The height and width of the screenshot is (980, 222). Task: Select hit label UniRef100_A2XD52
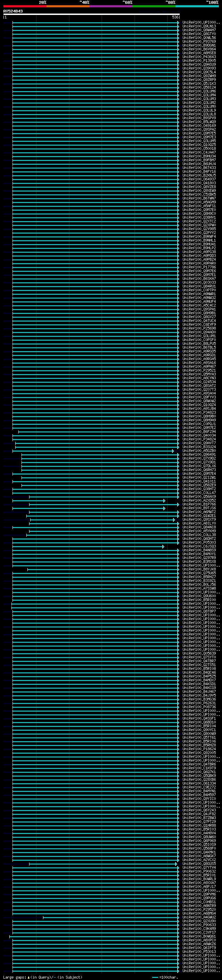(199, 500)
